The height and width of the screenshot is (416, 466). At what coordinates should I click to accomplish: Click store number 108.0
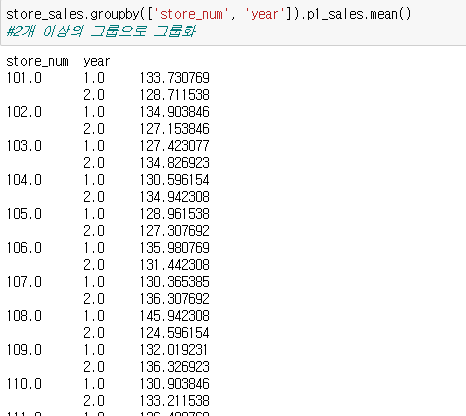pos(24,316)
